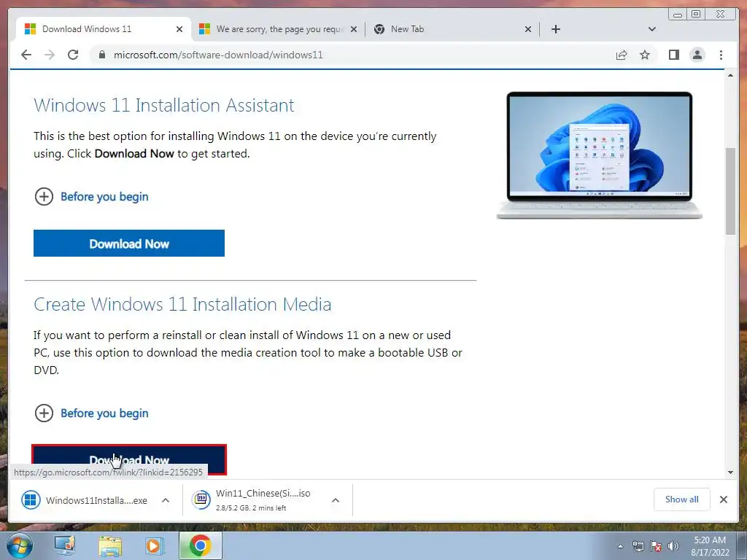Launch Windows Media Player from the taskbar
The width and height of the screenshot is (747, 560).
tap(155, 545)
